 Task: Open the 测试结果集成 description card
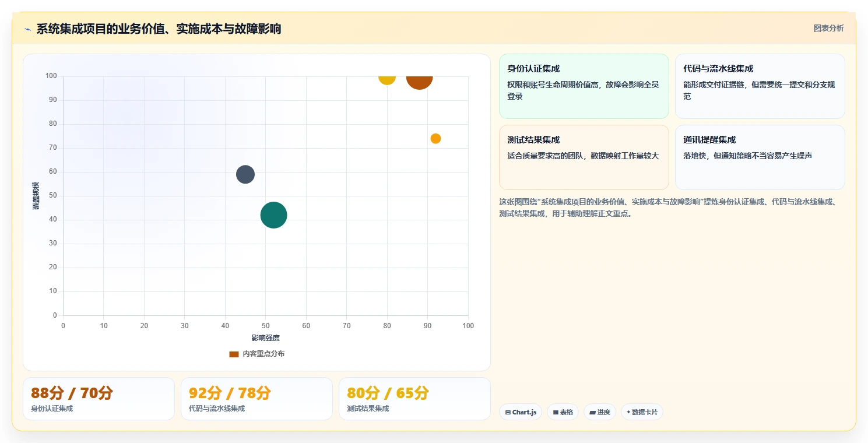click(x=584, y=157)
